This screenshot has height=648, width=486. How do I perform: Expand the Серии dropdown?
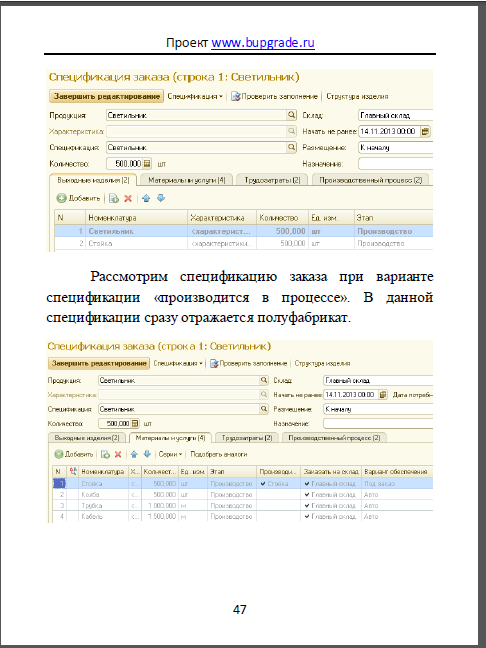(170, 454)
